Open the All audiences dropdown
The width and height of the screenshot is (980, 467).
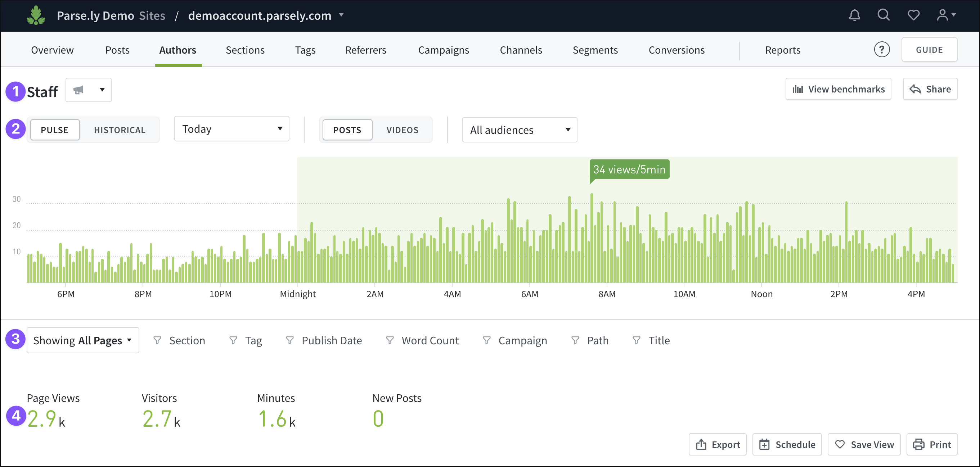click(519, 130)
